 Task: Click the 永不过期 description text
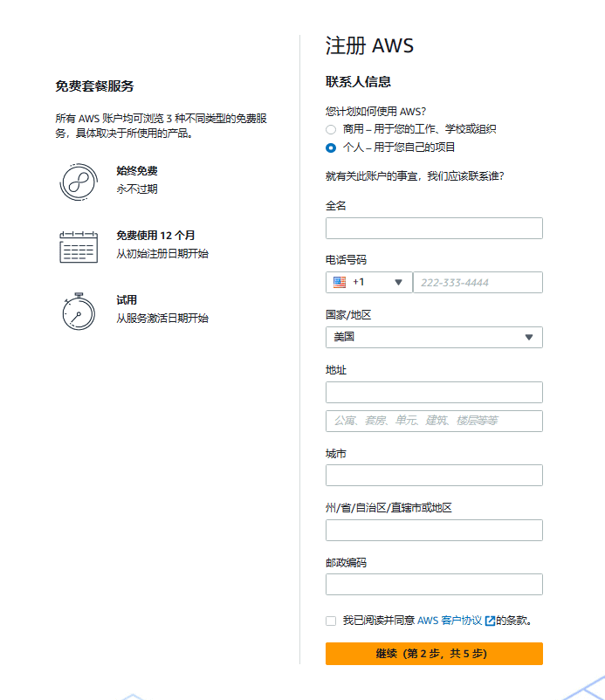point(137,189)
